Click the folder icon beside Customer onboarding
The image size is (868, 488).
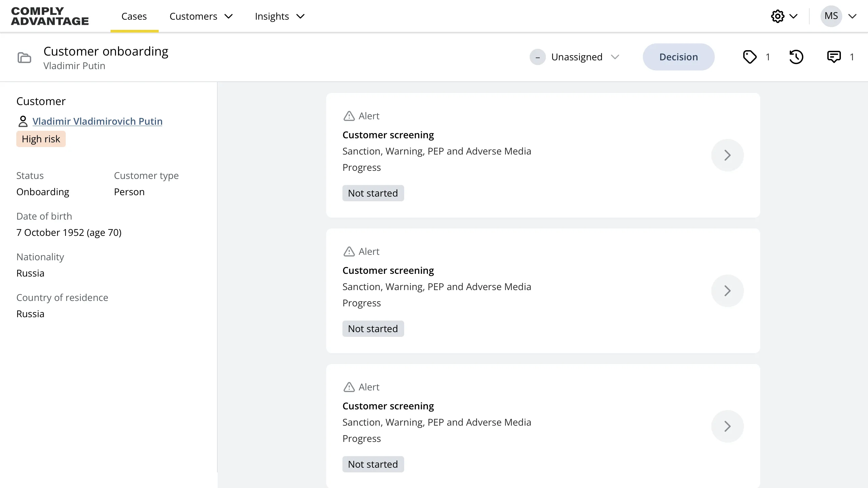[x=24, y=58]
